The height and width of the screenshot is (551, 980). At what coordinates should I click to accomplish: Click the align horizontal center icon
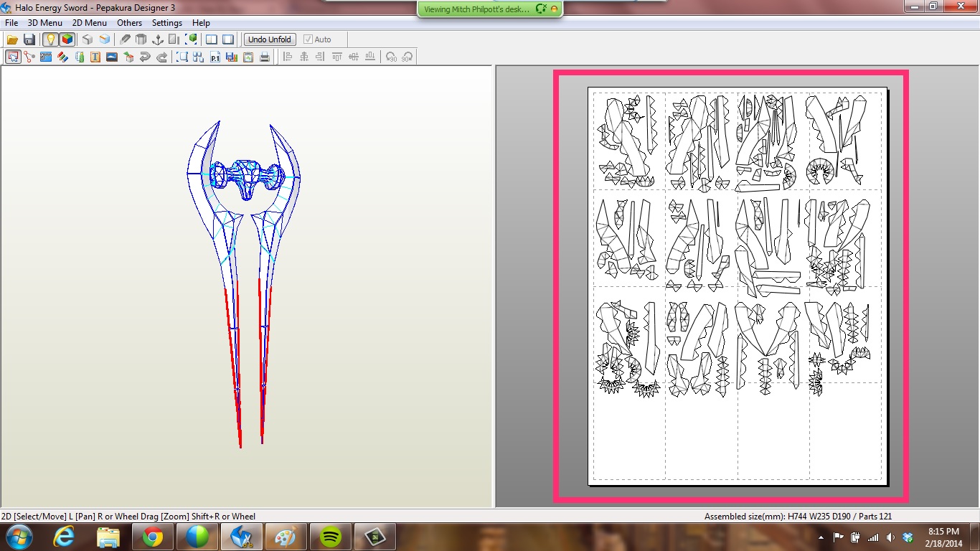click(304, 57)
